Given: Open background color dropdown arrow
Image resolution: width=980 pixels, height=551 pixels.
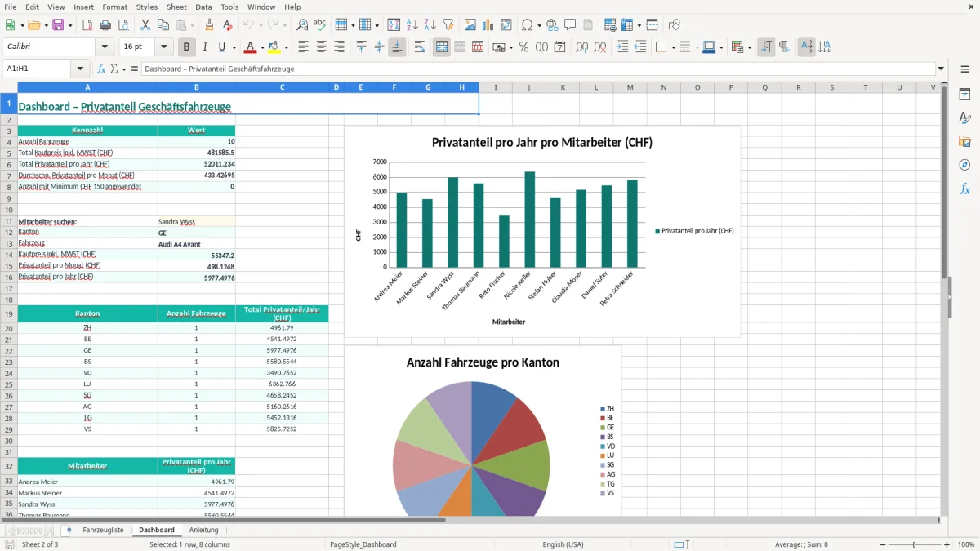Looking at the screenshot, I should (x=286, y=47).
